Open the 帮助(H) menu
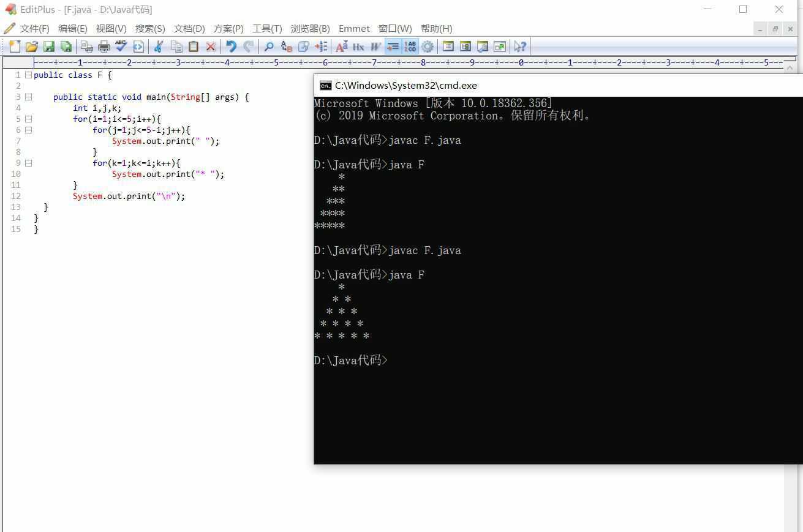This screenshot has width=803, height=532. 437,29
